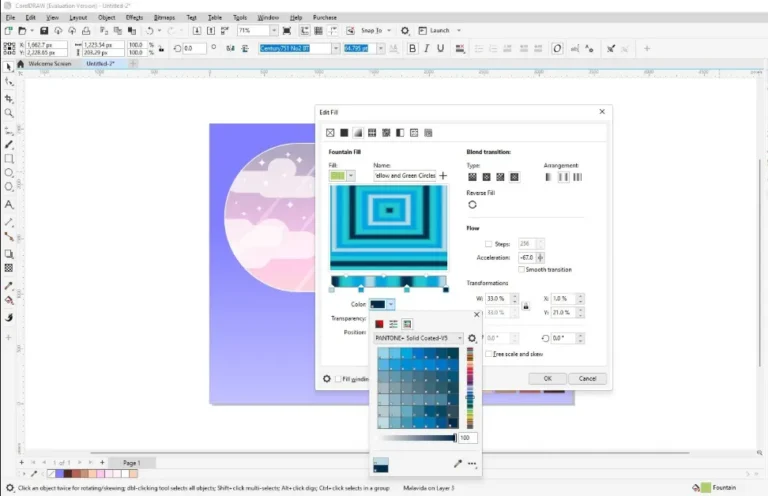Choose Uniform Fill in Edit Fill dialog

click(x=344, y=133)
